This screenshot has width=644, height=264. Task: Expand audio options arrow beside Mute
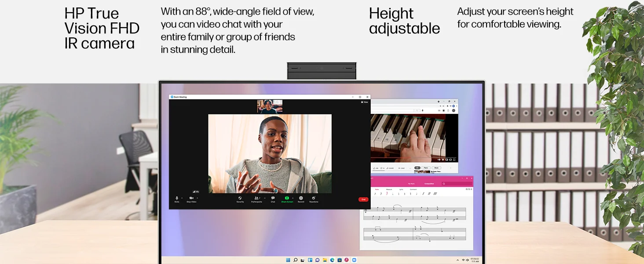183,198
